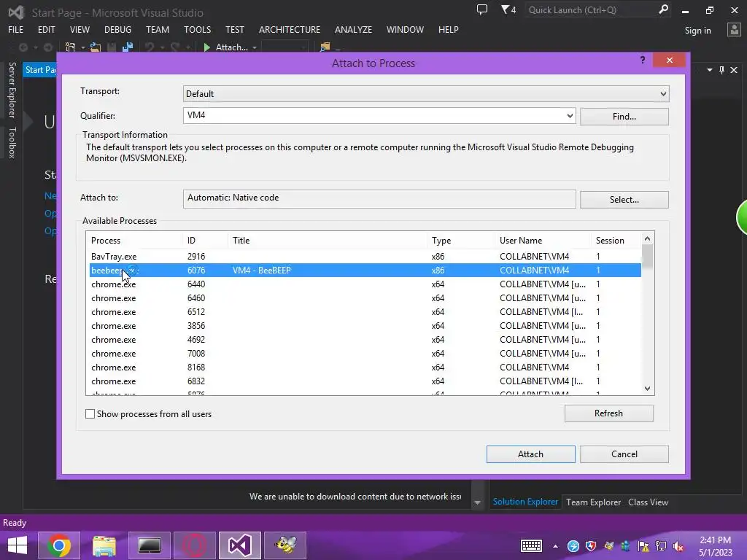Expand the hidden tray icons arrow

555,546
